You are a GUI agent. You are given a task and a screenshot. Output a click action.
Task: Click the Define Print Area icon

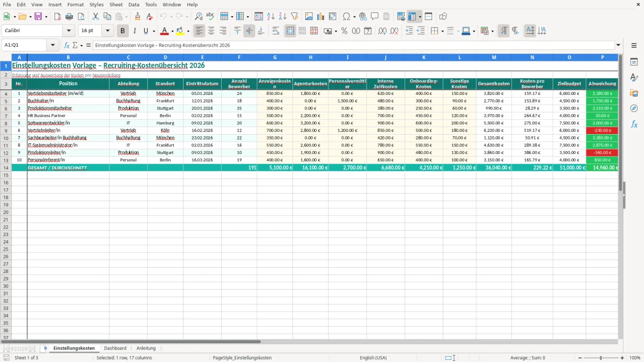click(401, 17)
